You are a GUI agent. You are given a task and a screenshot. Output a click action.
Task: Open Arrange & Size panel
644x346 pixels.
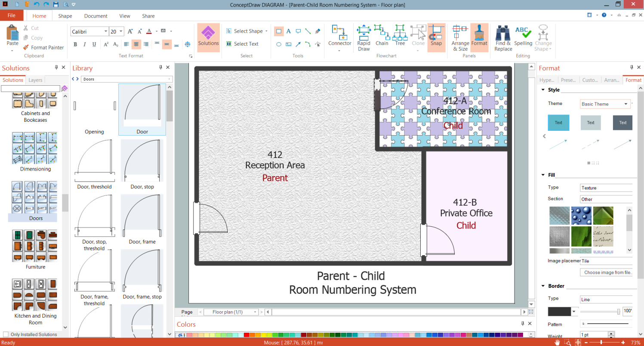[460, 38]
